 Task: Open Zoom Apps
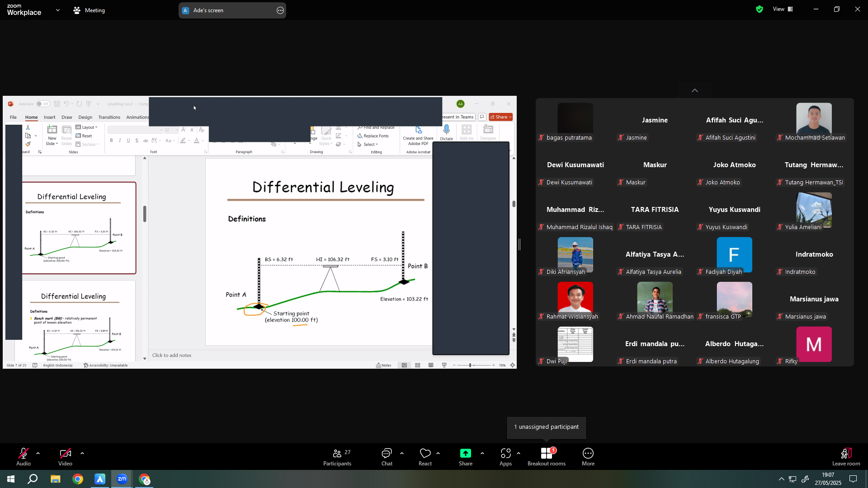click(x=505, y=456)
